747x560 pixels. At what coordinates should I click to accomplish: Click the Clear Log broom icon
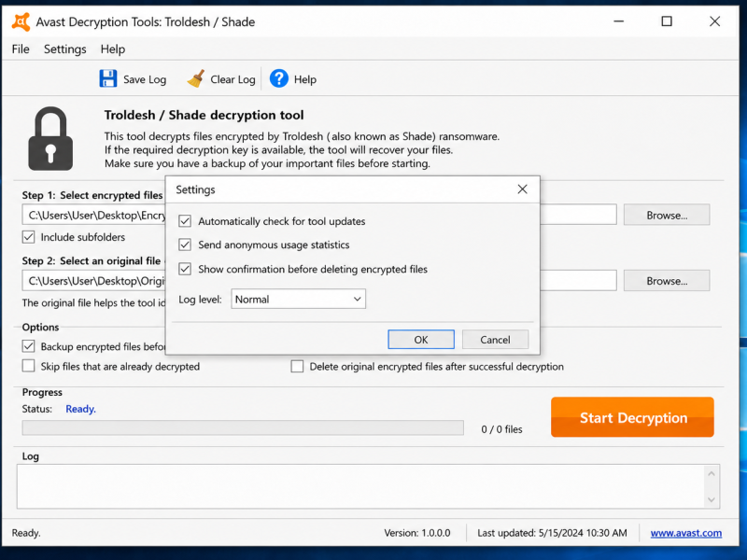click(196, 79)
